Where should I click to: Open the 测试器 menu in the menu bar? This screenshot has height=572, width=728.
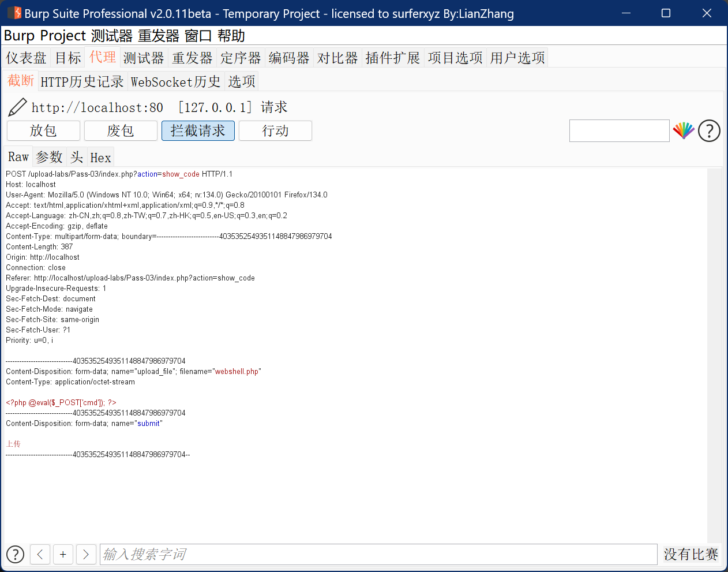coord(112,36)
